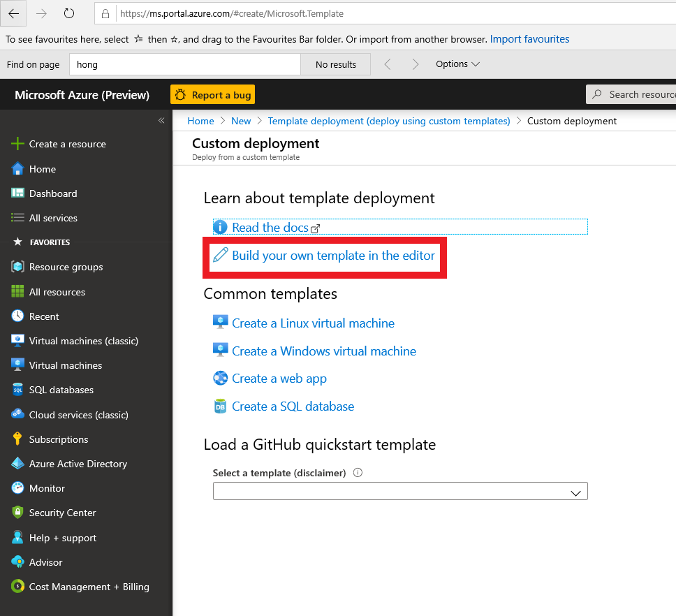The height and width of the screenshot is (616, 676).
Task: Open the Resource groups cube icon
Action: tap(17, 267)
